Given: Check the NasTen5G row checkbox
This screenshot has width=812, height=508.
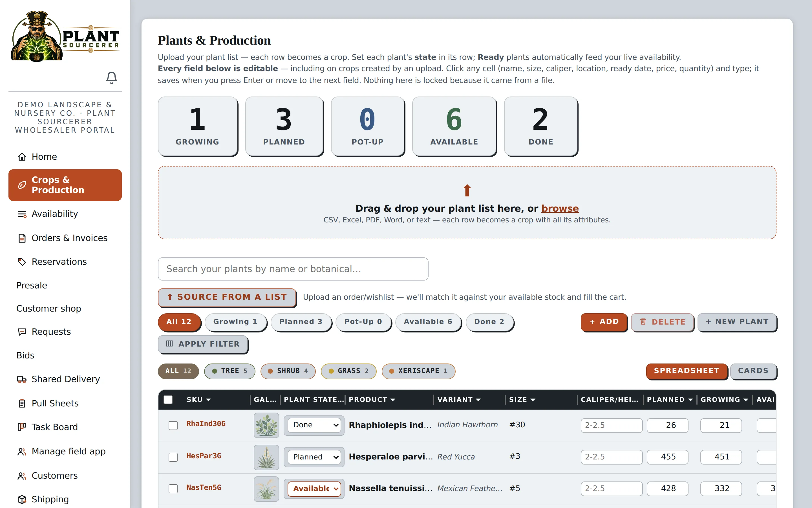Looking at the screenshot, I should [x=173, y=489].
